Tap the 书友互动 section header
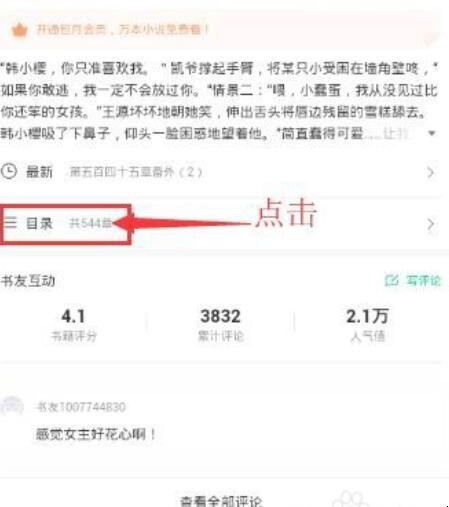The height and width of the screenshot is (507, 449). click(28, 281)
